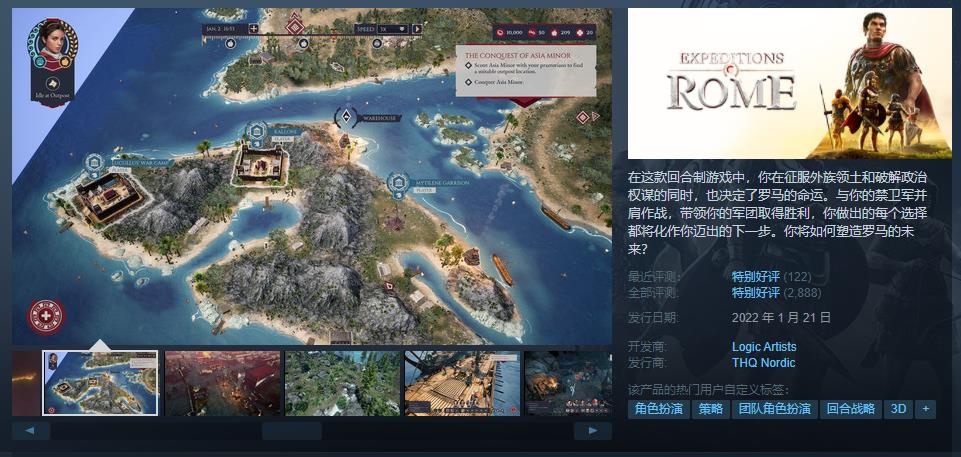This screenshot has height=457, width=961.
Task: Select the 3D tag
Action: click(x=898, y=409)
